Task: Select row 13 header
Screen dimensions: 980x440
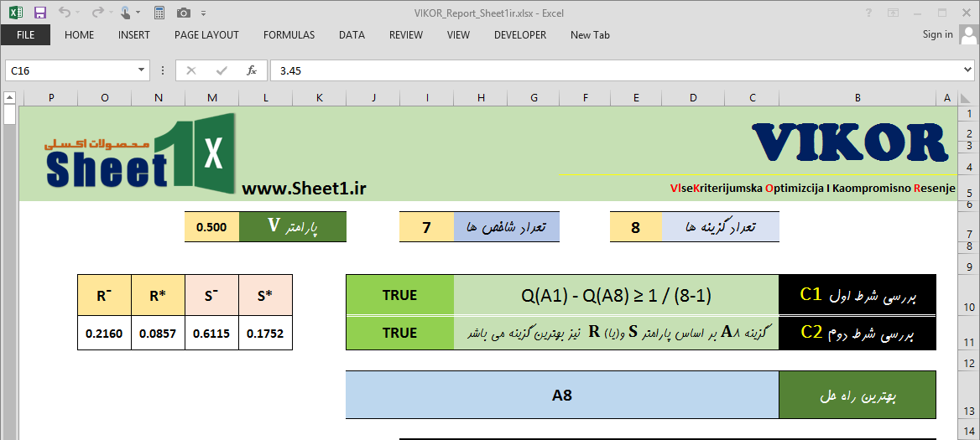Action: (968, 395)
